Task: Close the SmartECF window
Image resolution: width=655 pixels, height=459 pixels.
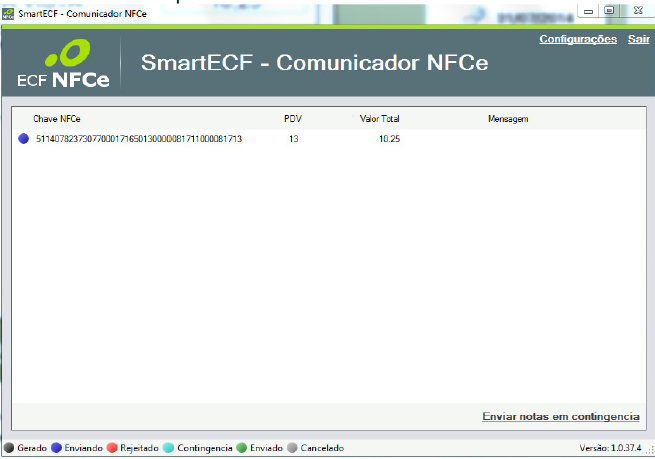Action: coord(638,10)
